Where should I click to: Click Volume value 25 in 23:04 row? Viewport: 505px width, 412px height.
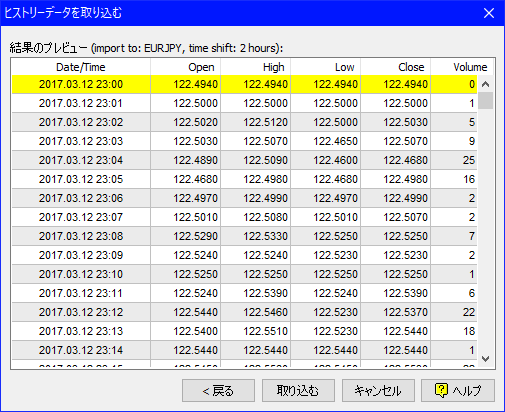[469, 160]
